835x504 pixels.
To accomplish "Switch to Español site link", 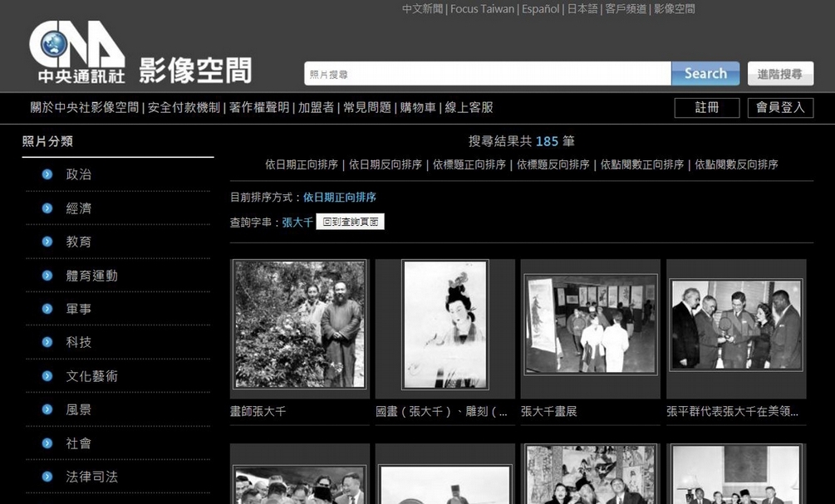I will [x=541, y=9].
